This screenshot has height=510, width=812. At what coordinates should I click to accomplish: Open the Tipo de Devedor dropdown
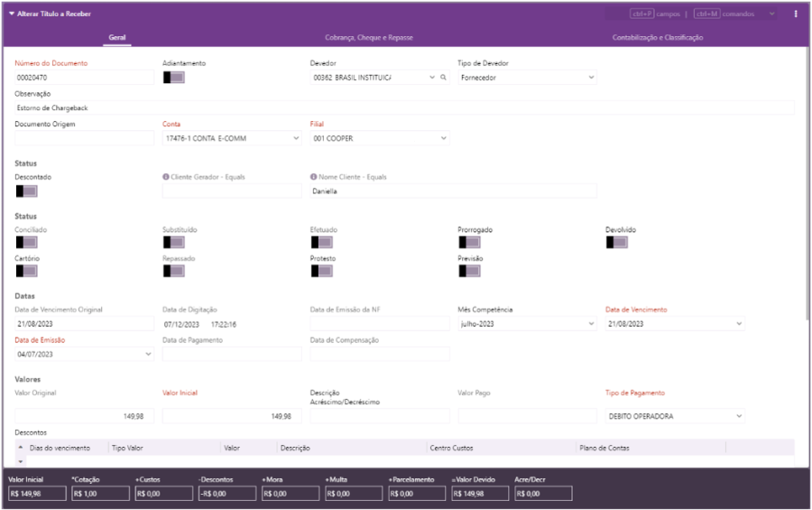[591, 78]
